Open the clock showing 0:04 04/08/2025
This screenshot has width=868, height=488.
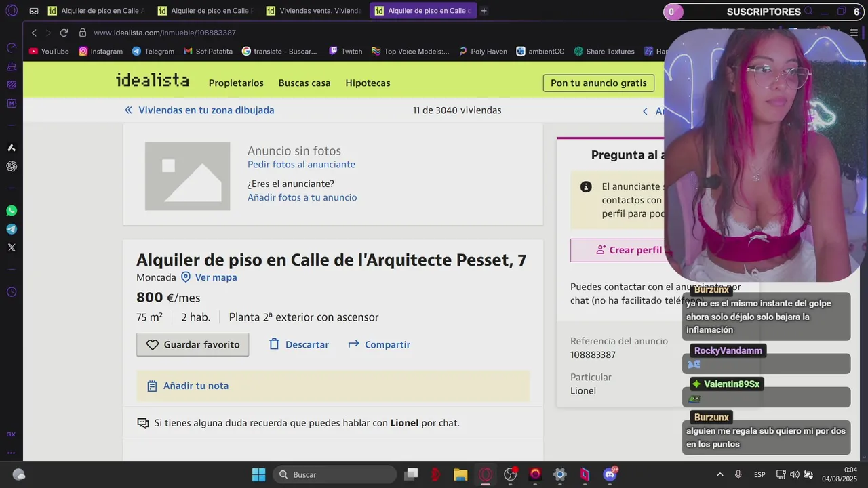(x=840, y=474)
